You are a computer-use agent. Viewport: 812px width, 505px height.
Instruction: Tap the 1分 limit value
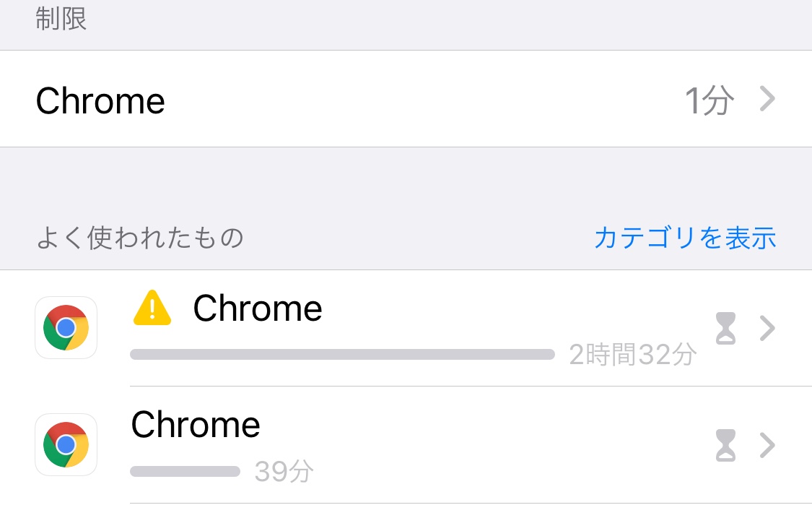click(709, 101)
